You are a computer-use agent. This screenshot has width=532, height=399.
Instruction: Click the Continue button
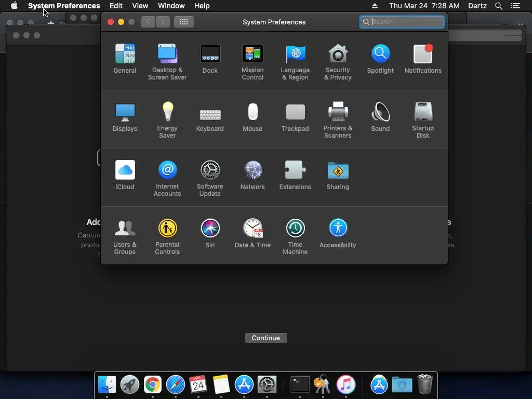(266, 338)
